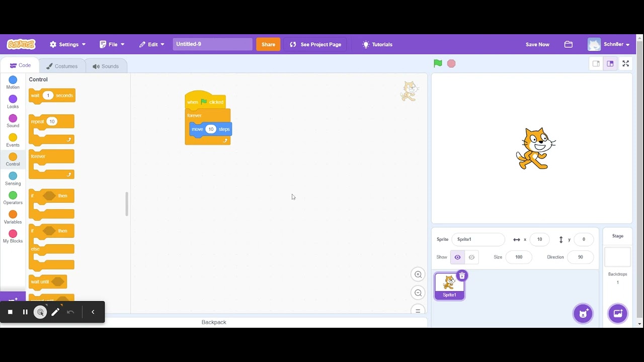The height and width of the screenshot is (362, 644).
Task: Click the cat sprite on stage
Action: tap(536, 148)
